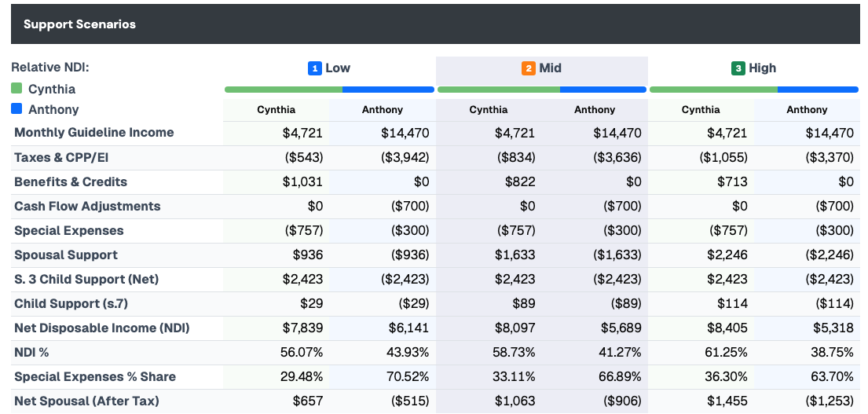Image resolution: width=868 pixels, height=414 pixels.
Task: Click the ($89) child support value
Action: (627, 304)
